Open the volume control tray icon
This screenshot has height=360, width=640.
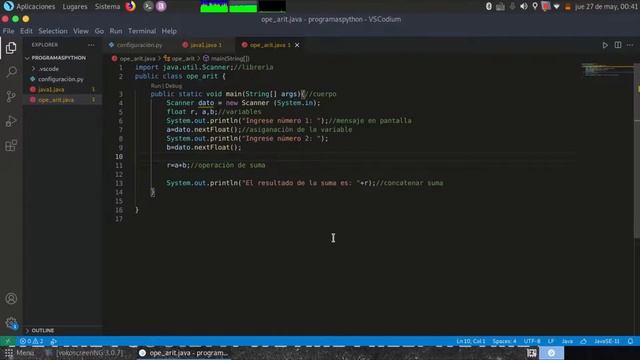click(x=524, y=6)
